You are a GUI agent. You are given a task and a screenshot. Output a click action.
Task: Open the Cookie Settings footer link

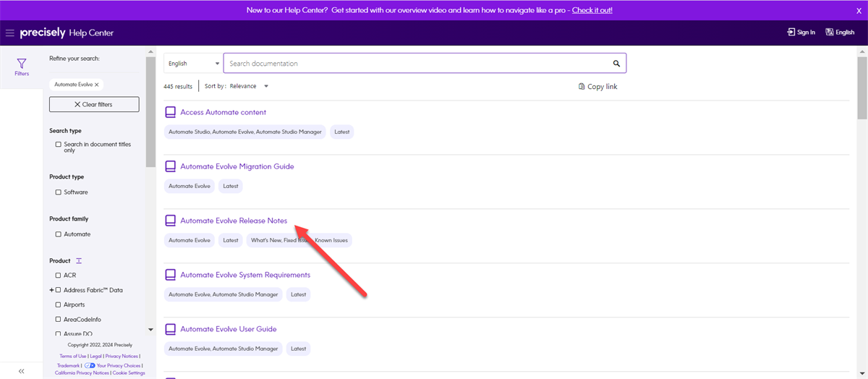(129, 373)
